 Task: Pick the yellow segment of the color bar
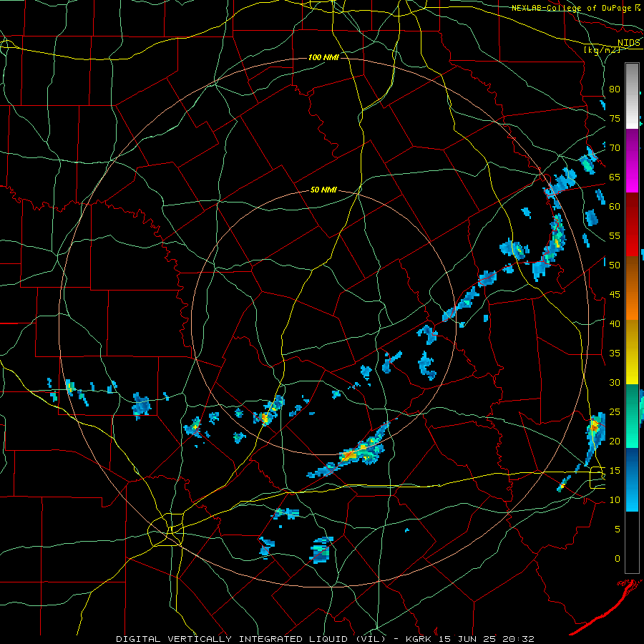tap(632, 352)
